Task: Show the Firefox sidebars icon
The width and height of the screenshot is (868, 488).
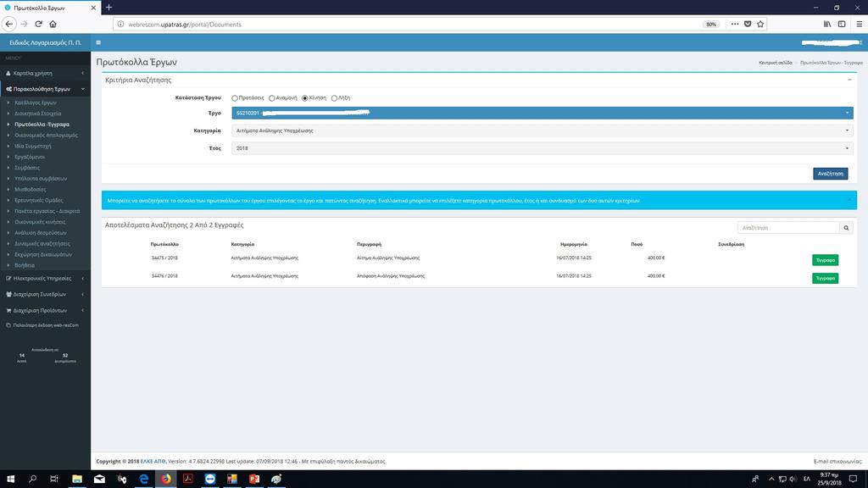Action: [x=842, y=24]
